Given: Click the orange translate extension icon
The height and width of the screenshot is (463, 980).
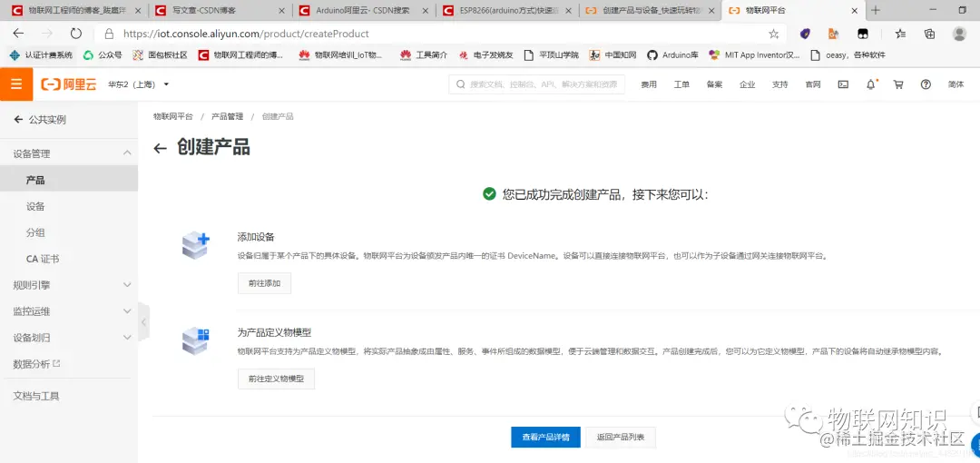Looking at the screenshot, I should 833,34.
